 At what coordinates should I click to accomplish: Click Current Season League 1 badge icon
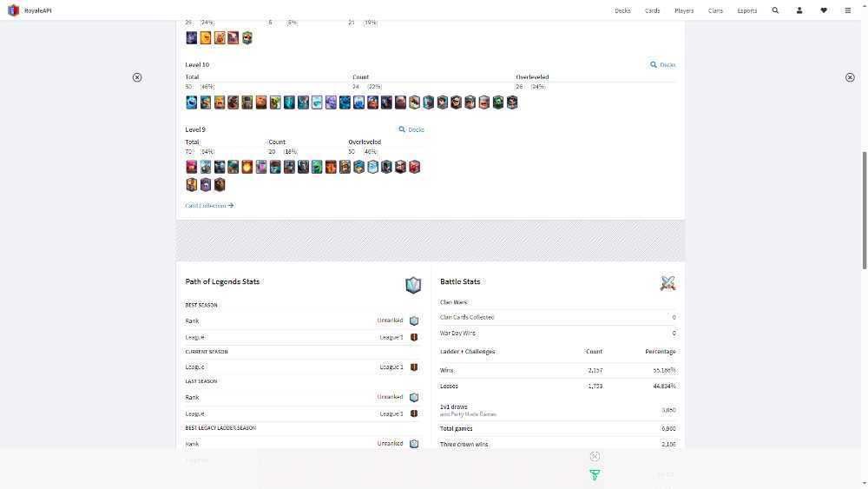coord(414,367)
